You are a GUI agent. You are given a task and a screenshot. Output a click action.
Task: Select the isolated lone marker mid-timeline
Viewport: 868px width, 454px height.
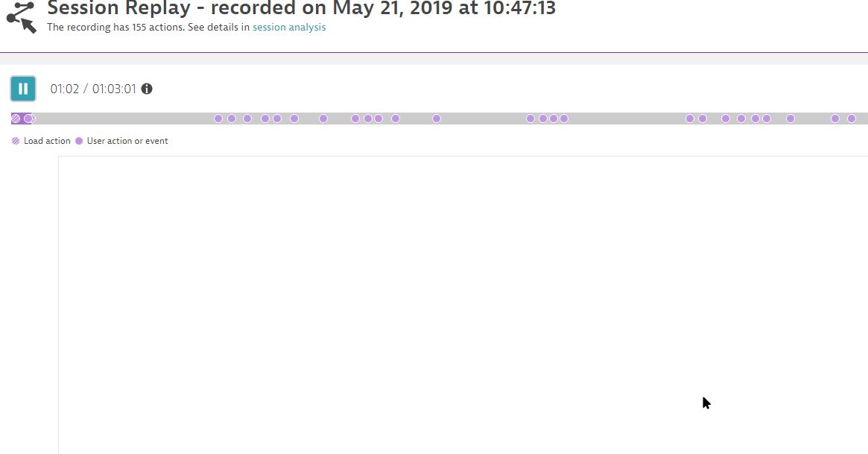(x=437, y=119)
